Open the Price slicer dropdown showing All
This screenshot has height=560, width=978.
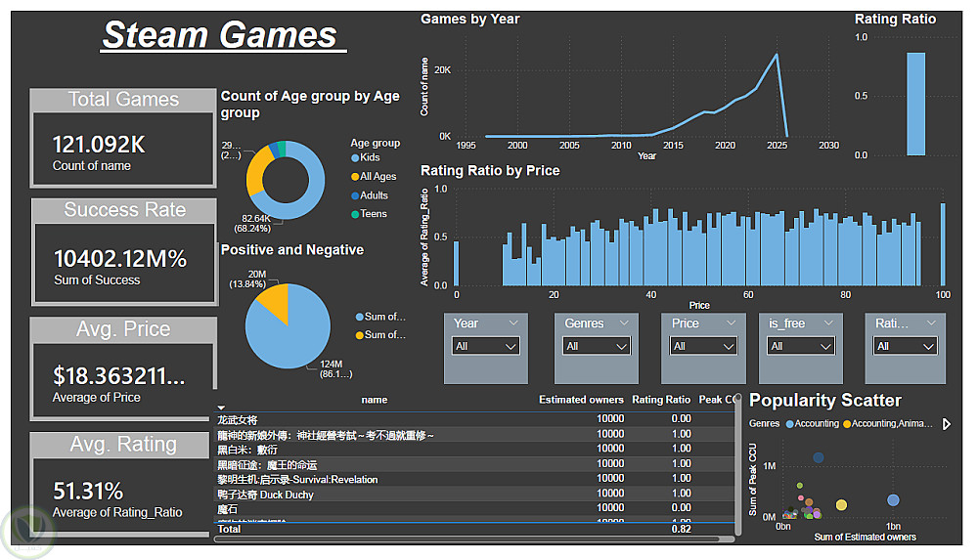tap(703, 346)
